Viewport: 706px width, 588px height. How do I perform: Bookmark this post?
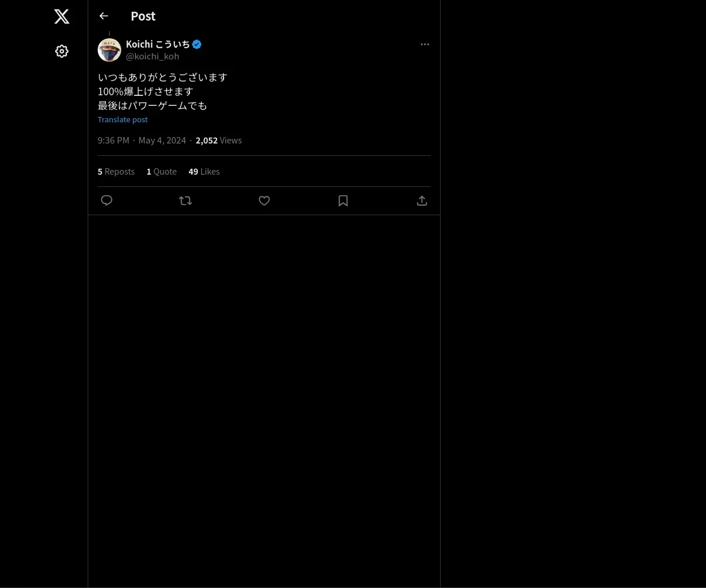click(x=343, y=201)
